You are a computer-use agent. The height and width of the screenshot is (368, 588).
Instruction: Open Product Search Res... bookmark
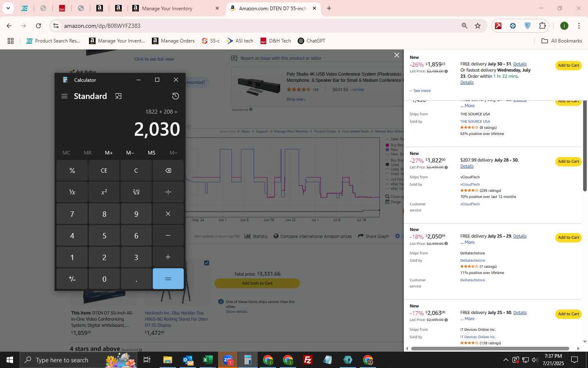pos(53,41)
